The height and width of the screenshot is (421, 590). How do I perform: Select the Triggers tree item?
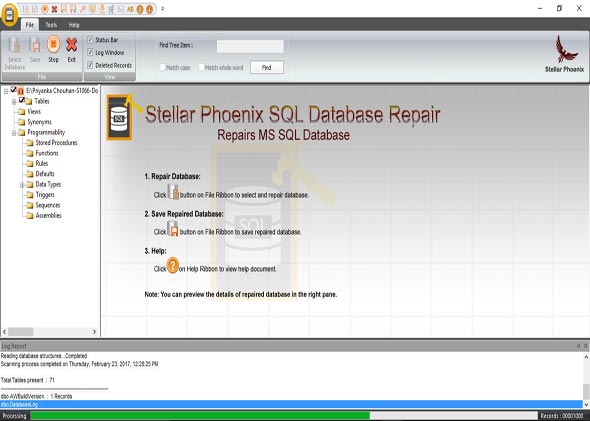45,195
